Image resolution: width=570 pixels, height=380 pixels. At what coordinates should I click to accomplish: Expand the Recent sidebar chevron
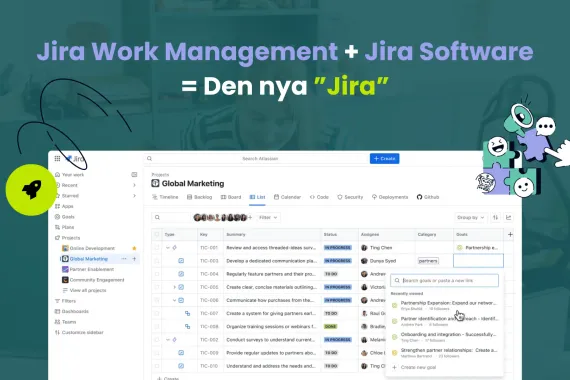(134, 185)
